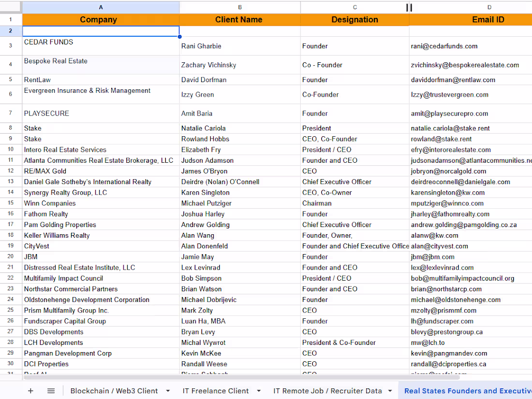Viewport: 532px width, 399px height.
Task: Select column B header
Action: [240, 7]
